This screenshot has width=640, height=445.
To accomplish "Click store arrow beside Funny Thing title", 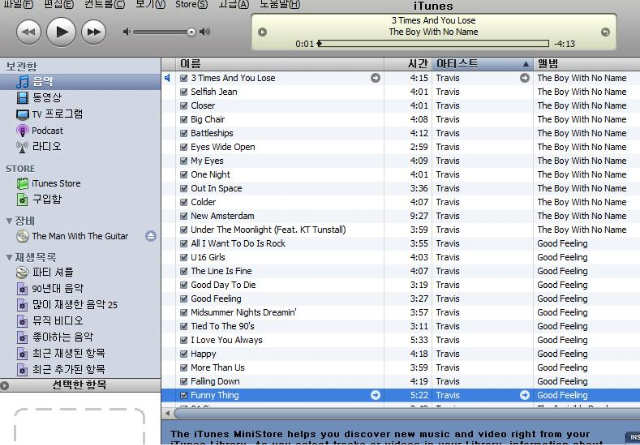I will [x=375, y=395].
